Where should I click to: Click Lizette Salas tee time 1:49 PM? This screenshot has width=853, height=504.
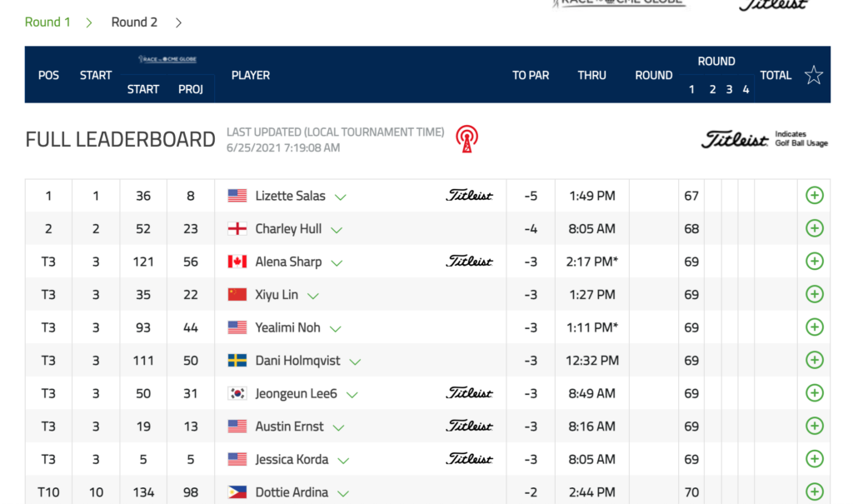(592, 196)
